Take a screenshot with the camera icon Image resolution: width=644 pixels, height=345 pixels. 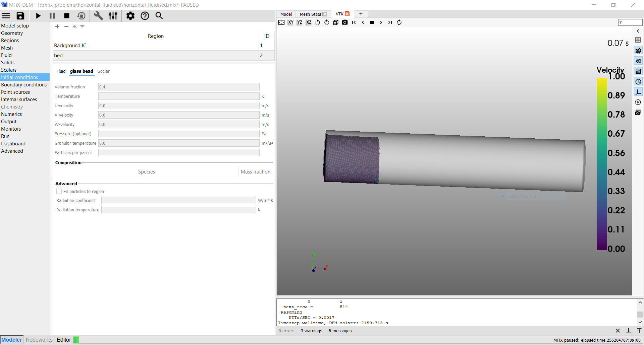tap(345, 22)
